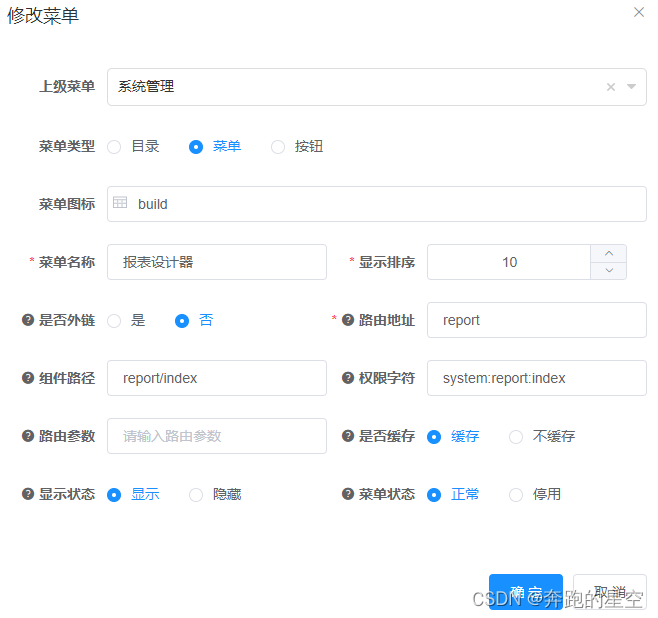
Task: Select 缓存 option
Action: [x=453, y=436]
